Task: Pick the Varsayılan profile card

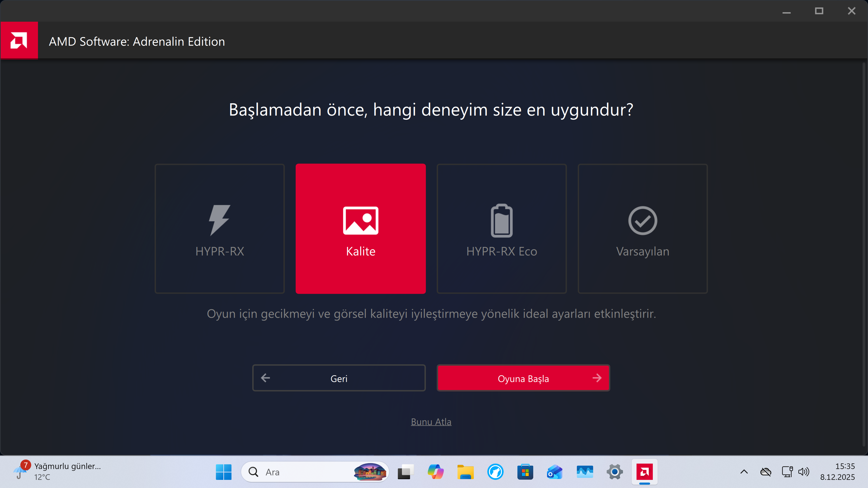Action: [643, 229]
